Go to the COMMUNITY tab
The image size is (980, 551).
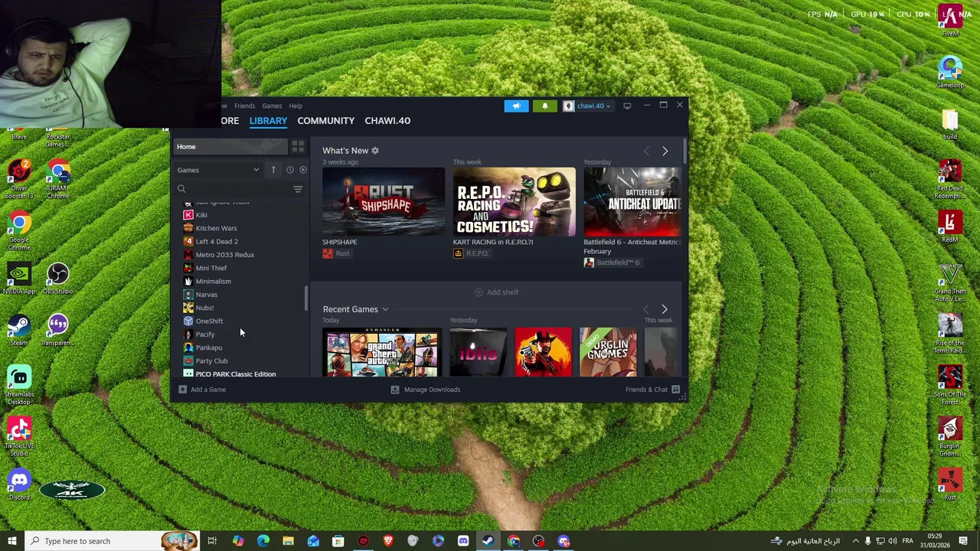coord(326,120)
